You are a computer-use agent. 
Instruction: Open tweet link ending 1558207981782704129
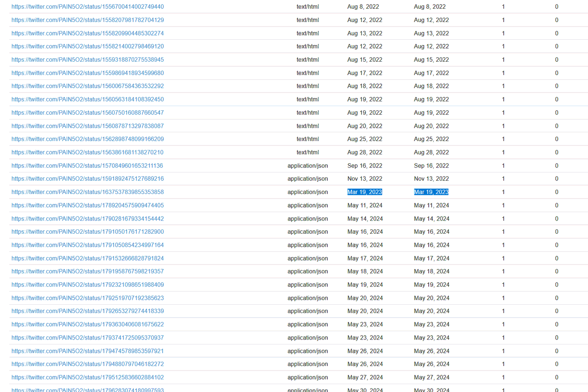tap(88, 20)
